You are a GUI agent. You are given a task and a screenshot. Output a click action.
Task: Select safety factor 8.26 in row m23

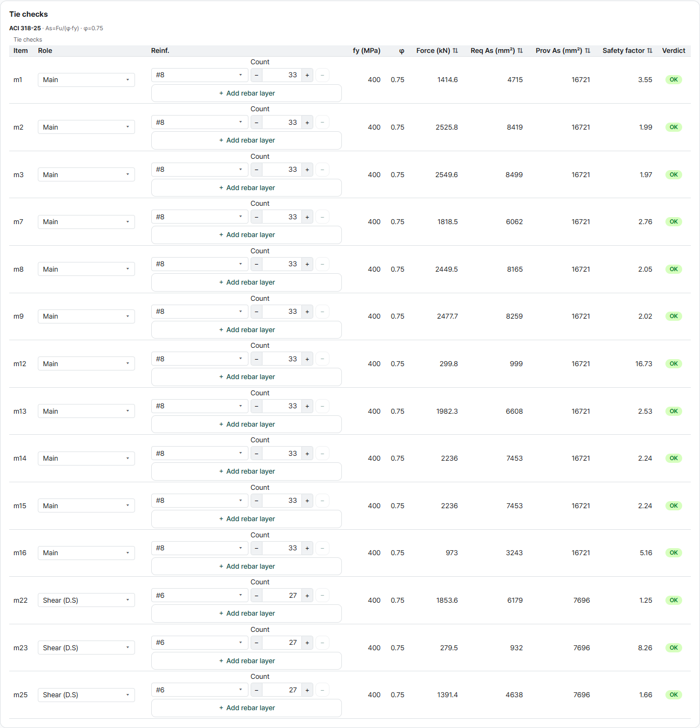coord(645,648)
